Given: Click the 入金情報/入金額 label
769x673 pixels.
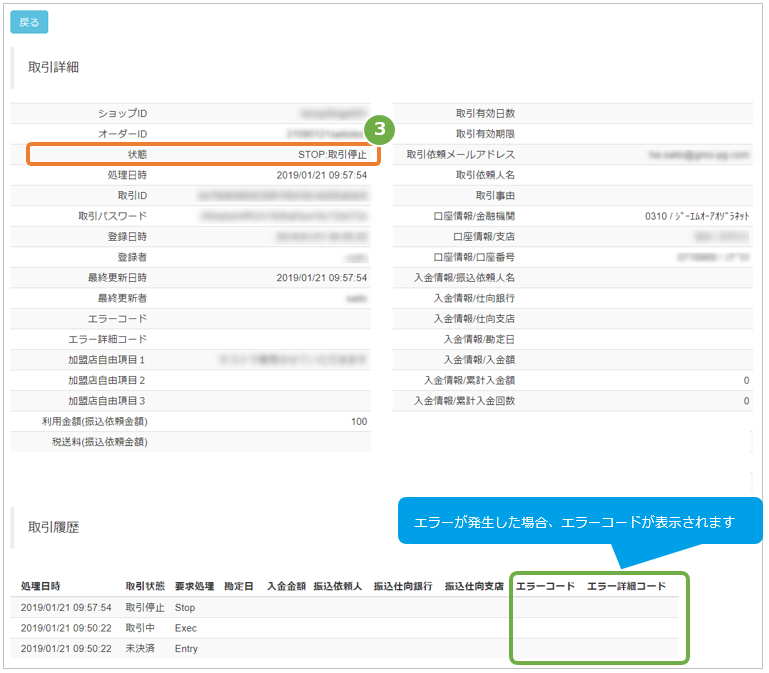Looking at the screenshot, I should [x=479, y=360].
